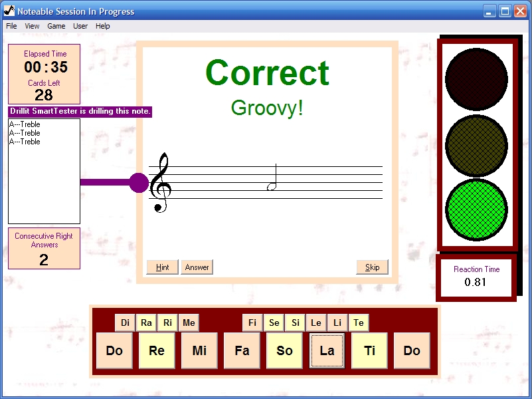Viewport: 532px width, 399px height.
Task: Select third A---Treble list entry
Action: tap(25, 142)
